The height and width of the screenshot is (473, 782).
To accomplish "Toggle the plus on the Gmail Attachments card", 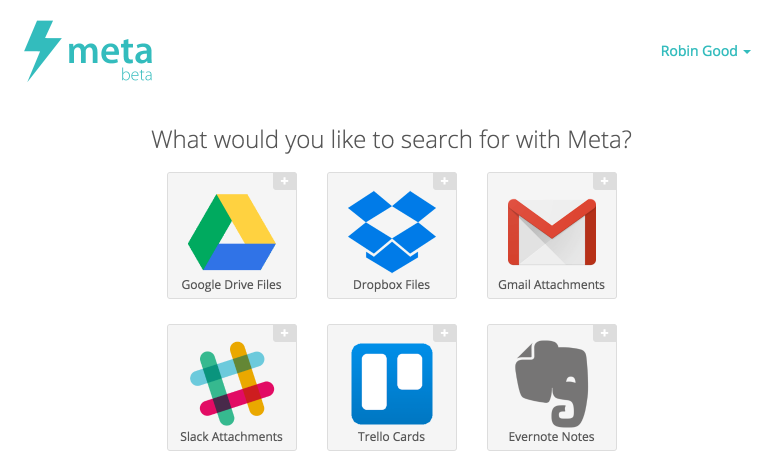I will (604, 181).
